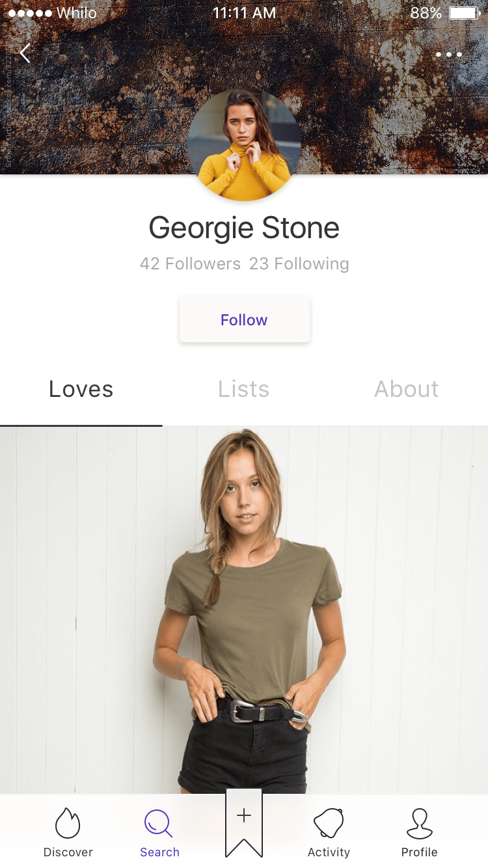View the 42 Followers list
The height and width of the screenshot is (868, 488).
click(x=190, y=264)
